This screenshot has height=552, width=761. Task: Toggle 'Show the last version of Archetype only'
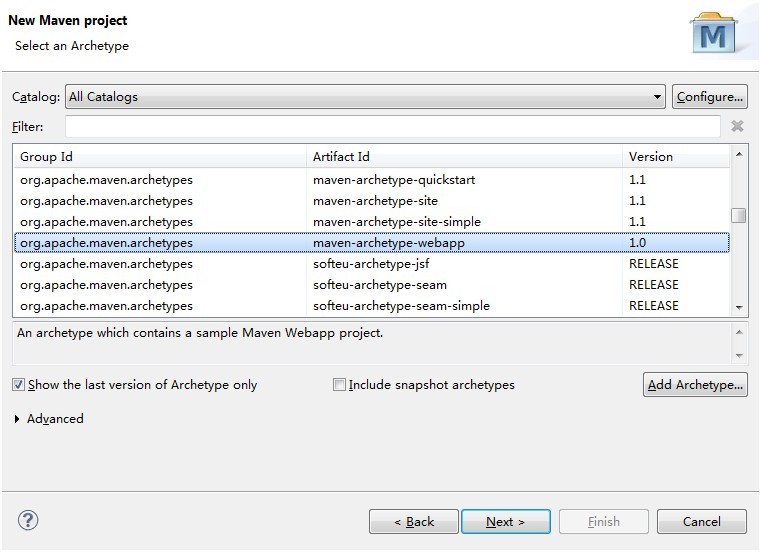pos(19,385)
